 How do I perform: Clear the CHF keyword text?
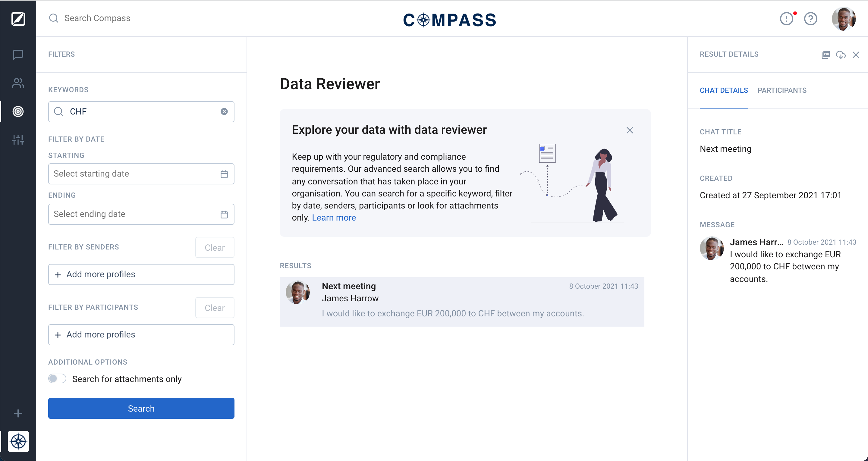pos(224,111)
